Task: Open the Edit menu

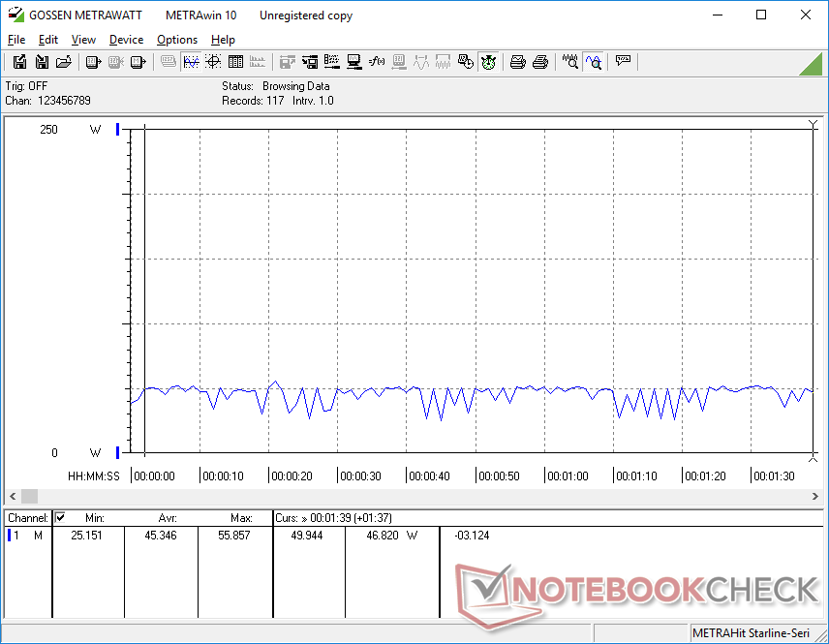Action: click(x=48, y=40)
